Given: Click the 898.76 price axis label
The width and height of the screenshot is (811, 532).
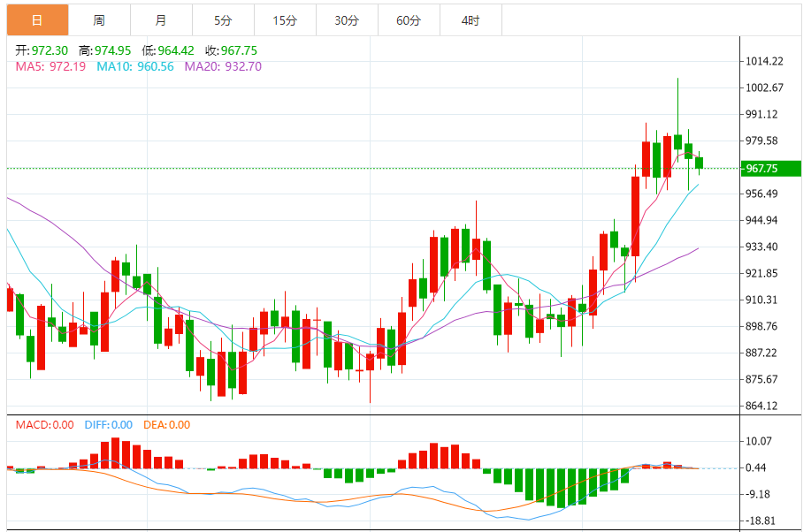Looking at the screenshot, I should point(761,326).
